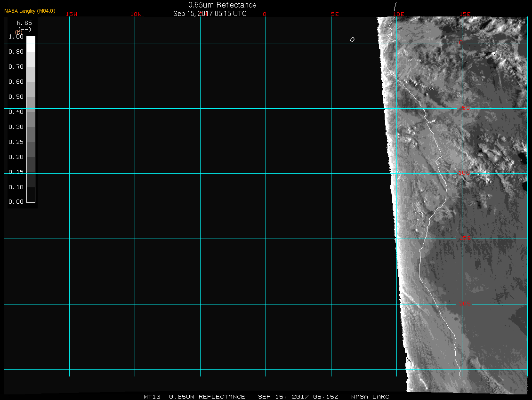This screenshot has height=400, width=532.
Task: Click the "Sep 15, 2017 05:15 UTC" timestamp
Action: [210, 14]
